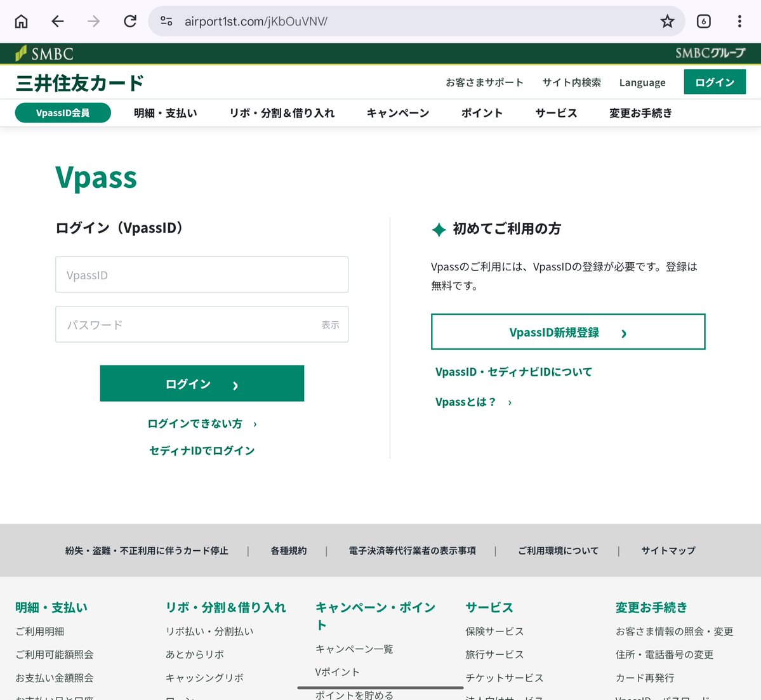Open サイト内検索

click(x=571, y=83)
